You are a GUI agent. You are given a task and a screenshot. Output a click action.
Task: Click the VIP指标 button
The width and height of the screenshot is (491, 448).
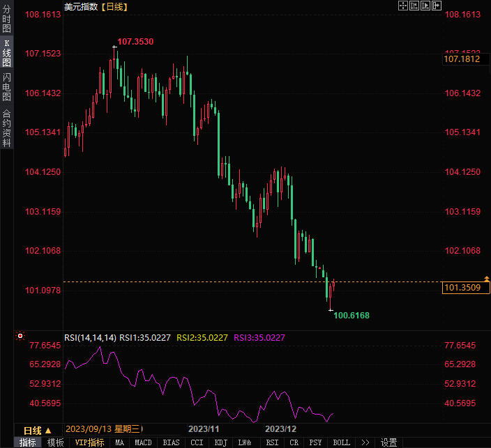[90, 442]
